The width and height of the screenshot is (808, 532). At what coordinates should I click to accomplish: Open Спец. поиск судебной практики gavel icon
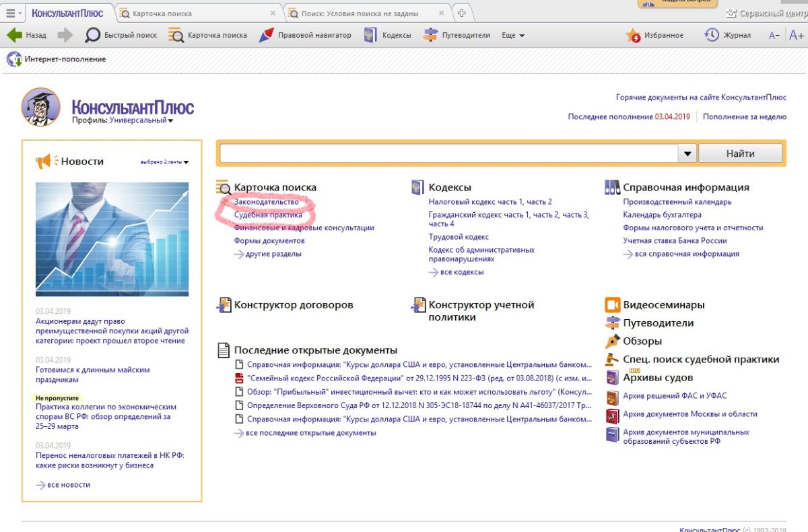click(612, 360)
